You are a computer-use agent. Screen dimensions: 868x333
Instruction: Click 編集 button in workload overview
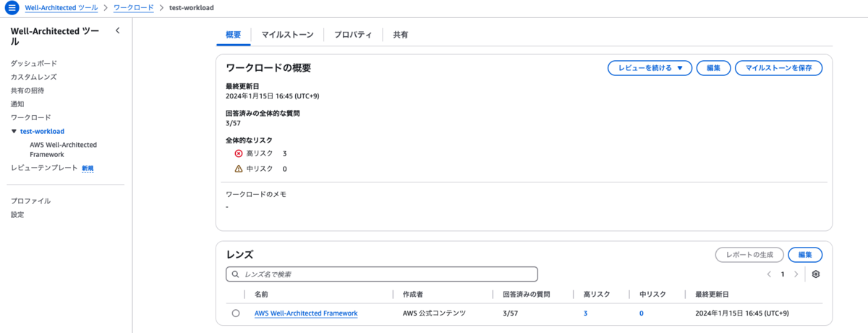pos(714,68)
